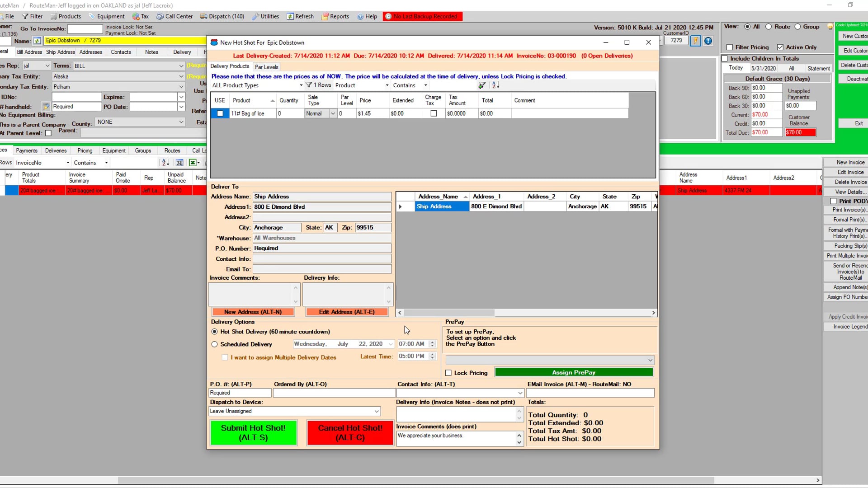Open Equipment from the main toolbar
The width and height of the screenshot is (868, 488).
coord(106,16)
